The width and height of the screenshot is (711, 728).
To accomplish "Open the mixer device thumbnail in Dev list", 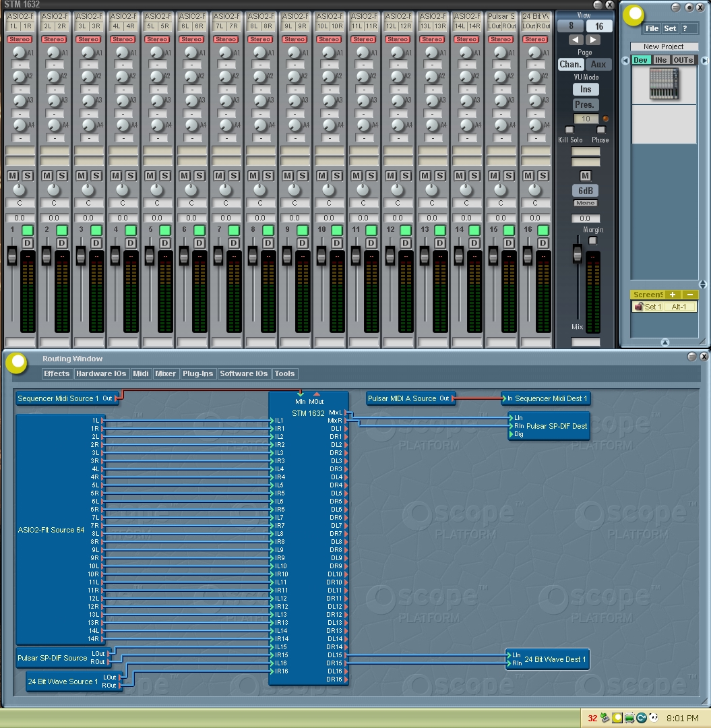I will [664, 84].
